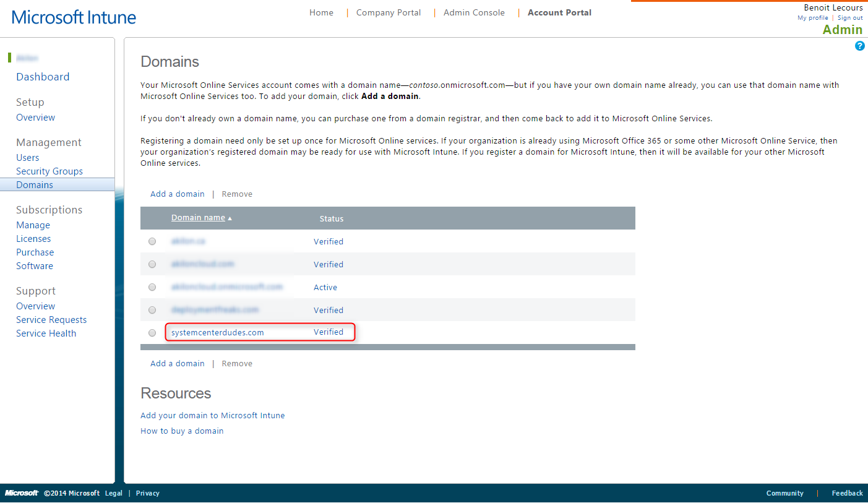Screen dimensions: 868x503
Task: Select radio button for the first Verified domain row
Action: coord(152,241)
